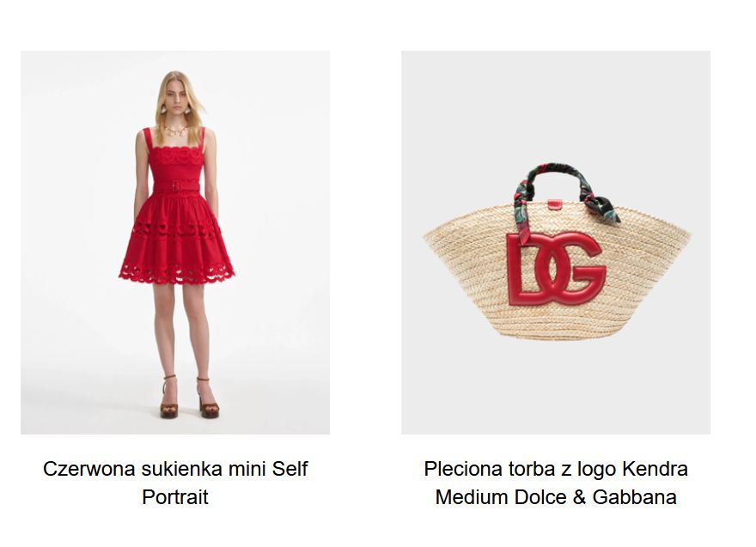Viewport: 756px width, 547px height.
Task: Open the red Self Portrait dress product photo
Action: click(x=175, y=242)
